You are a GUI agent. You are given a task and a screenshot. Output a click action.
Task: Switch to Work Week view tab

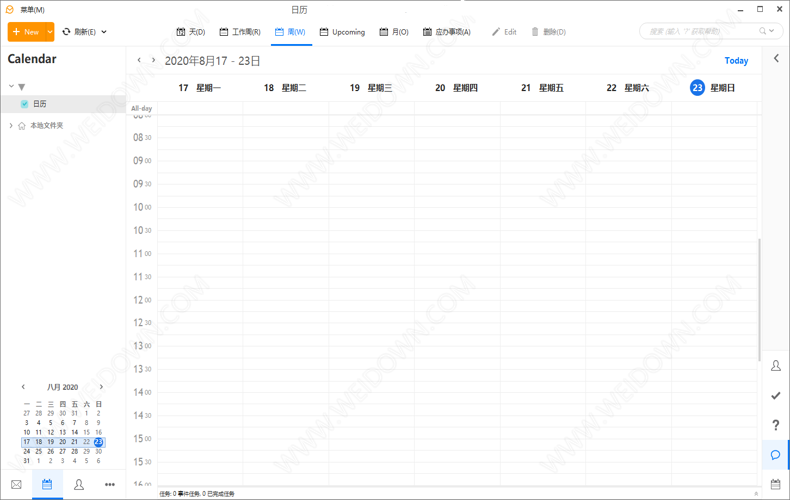[x=240, y=32]
